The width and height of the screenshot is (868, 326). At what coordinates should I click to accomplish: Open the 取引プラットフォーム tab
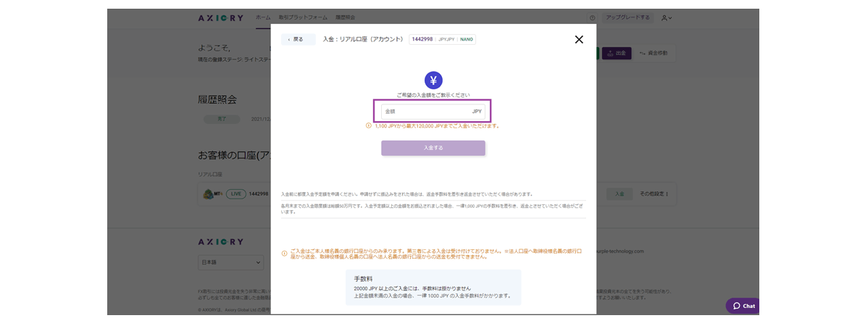[303, 17]
